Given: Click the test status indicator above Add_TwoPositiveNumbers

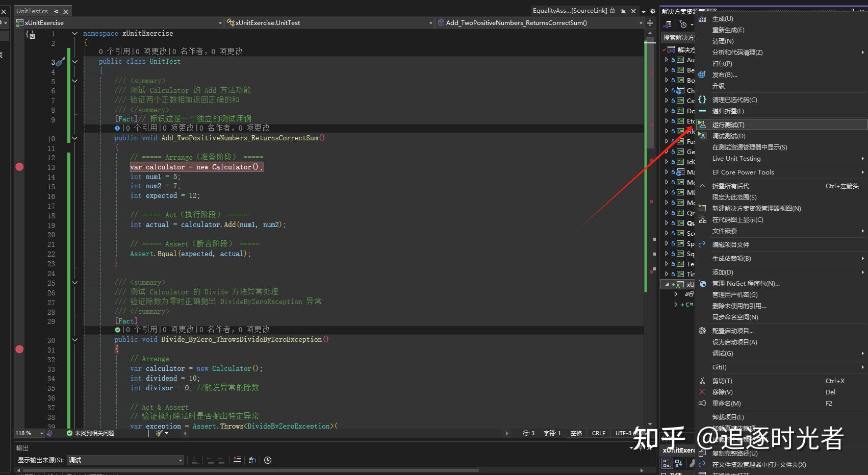Looking at the screenshot, I should [117, 129].
